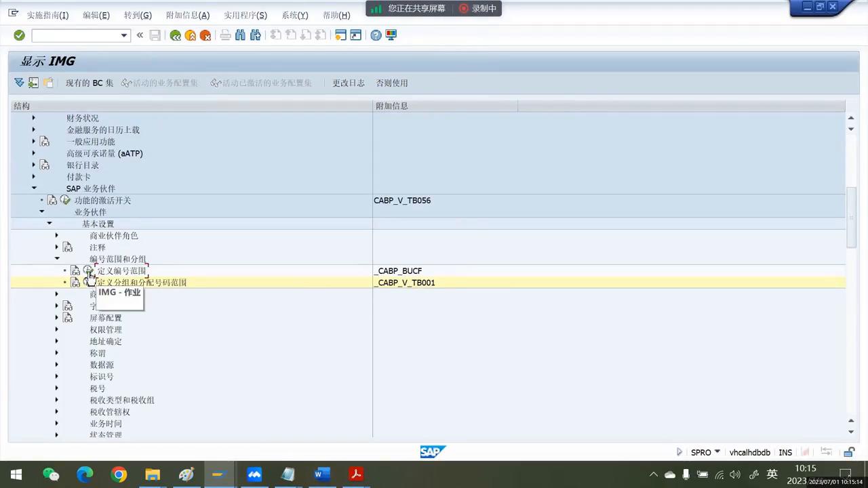Click the SAP command menu icon top-left
Screen dimensions: 868x488
pos(13,13)
